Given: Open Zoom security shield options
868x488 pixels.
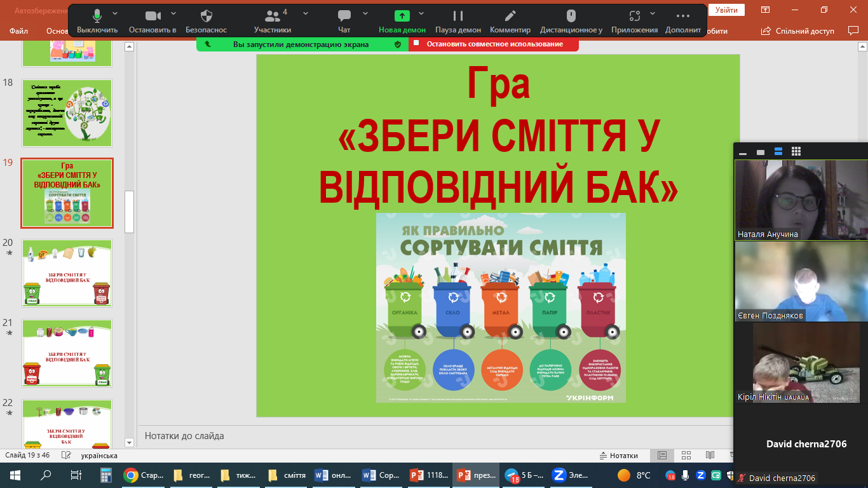Looking at the screenshot, I should [x=206, y=21].
